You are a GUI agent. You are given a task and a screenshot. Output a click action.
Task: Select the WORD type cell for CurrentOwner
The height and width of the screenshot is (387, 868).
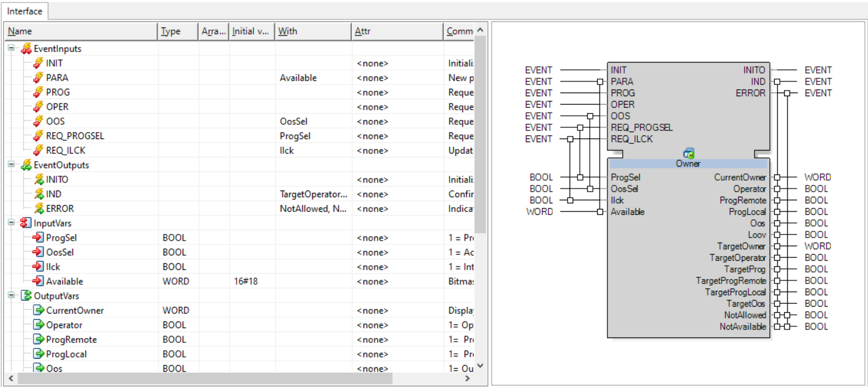click(x=178, y=310)
